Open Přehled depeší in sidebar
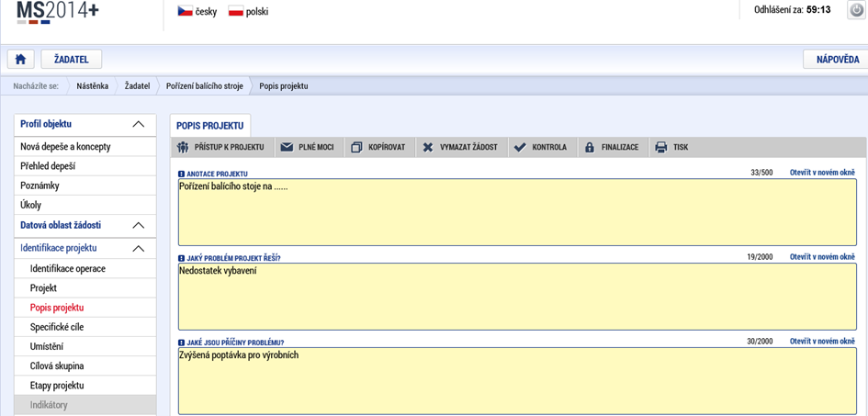Image resolution: width=868 pixels, height=416 pixels. 85,166
